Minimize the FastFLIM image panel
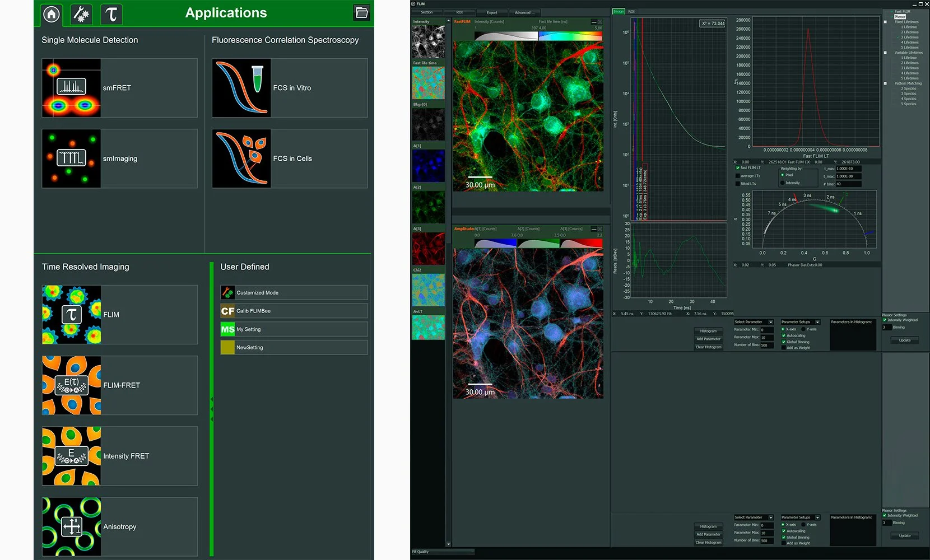The image size is (930, 560). click(594, 22)
